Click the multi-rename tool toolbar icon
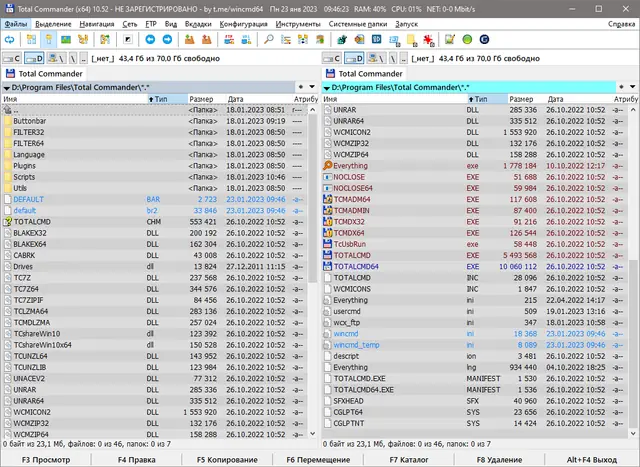 pyautogui.click(x=286, y=40)
